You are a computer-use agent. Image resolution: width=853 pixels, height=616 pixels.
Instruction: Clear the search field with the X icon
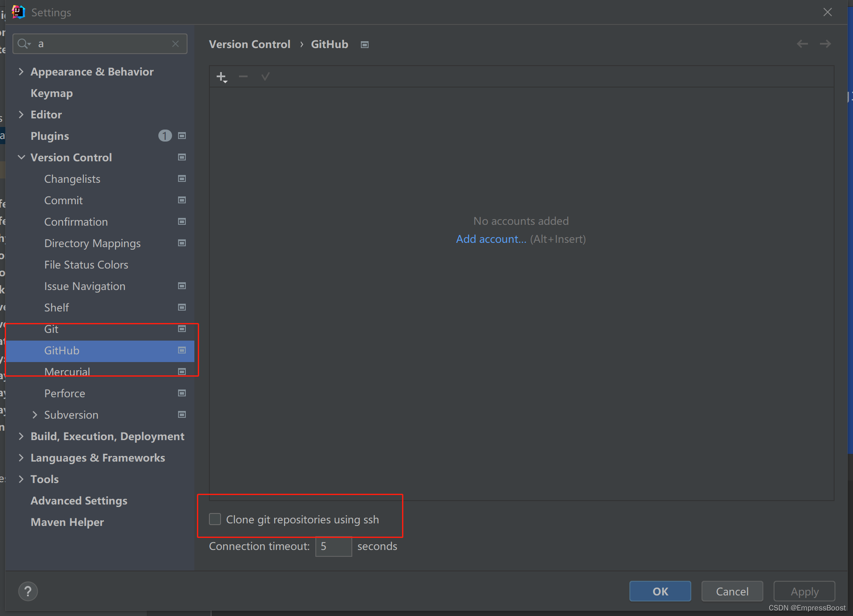coord(175,43)
